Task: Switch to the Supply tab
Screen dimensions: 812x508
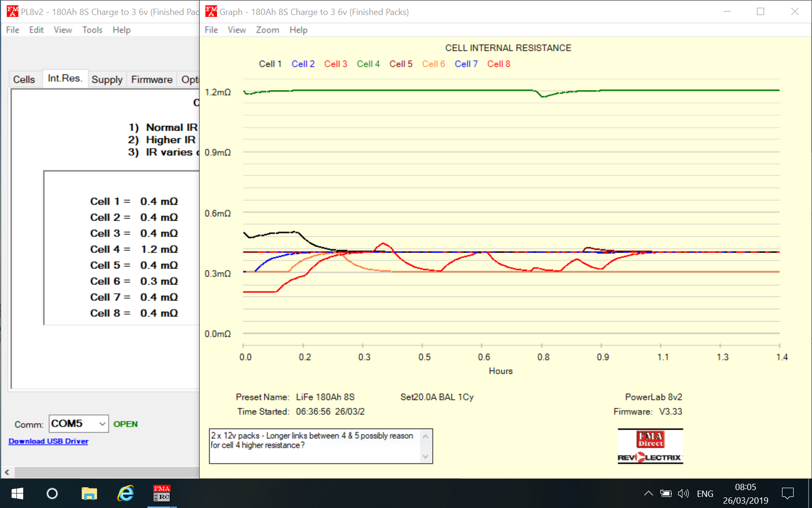Action: [107, 79]
